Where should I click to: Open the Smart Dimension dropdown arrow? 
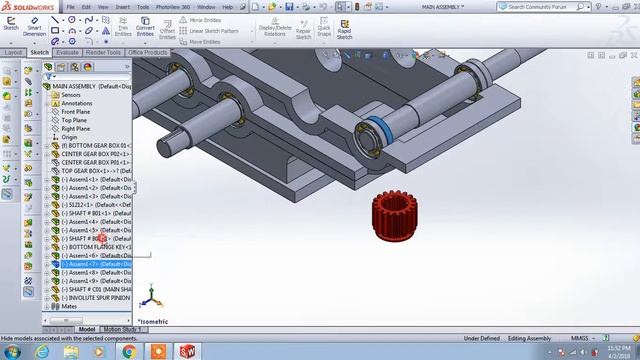coord(34,42)
